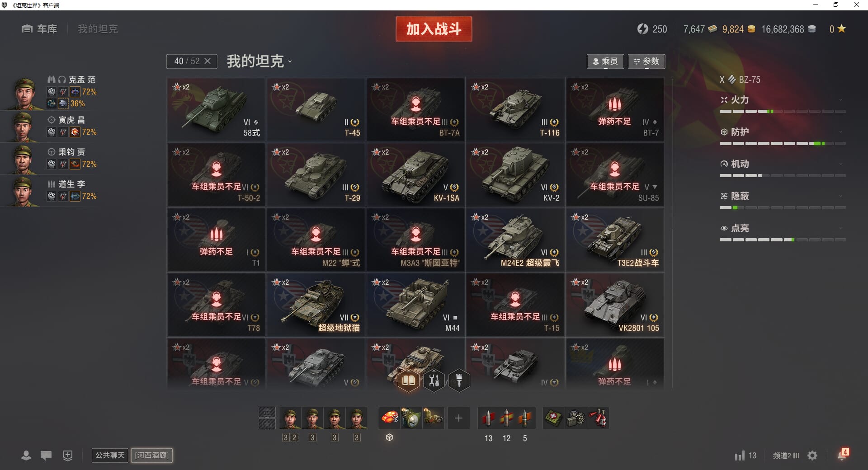Screen dimensions: 868x470
Task: Select the first shell with 13 rounds
Action: pyautogui.click(x=488, y=418)
